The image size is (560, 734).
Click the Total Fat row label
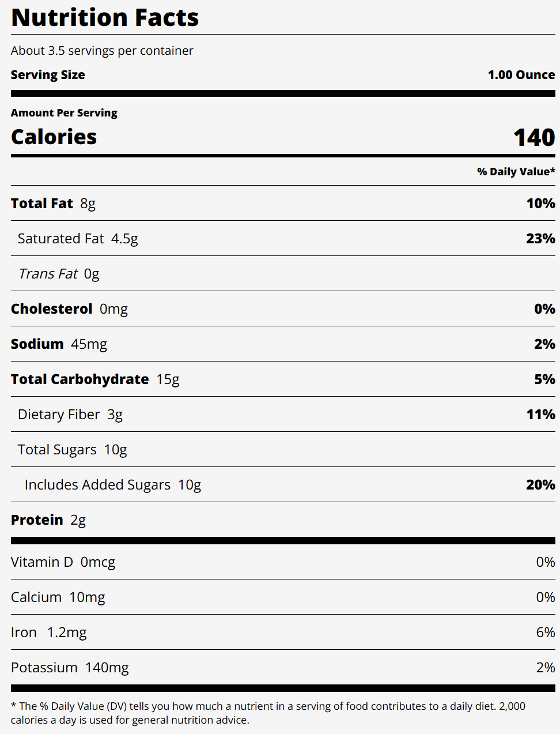42,204
